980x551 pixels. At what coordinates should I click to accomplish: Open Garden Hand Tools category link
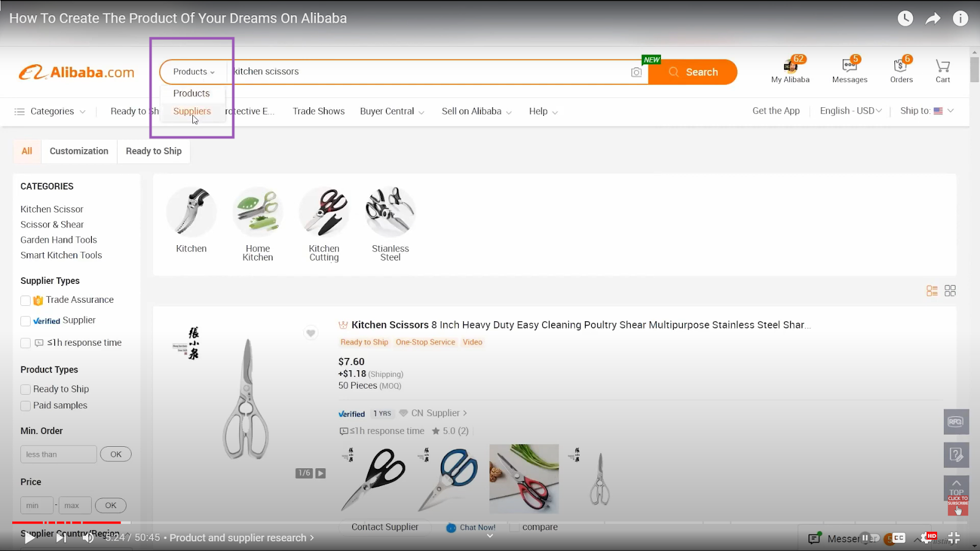coord(59,240)
